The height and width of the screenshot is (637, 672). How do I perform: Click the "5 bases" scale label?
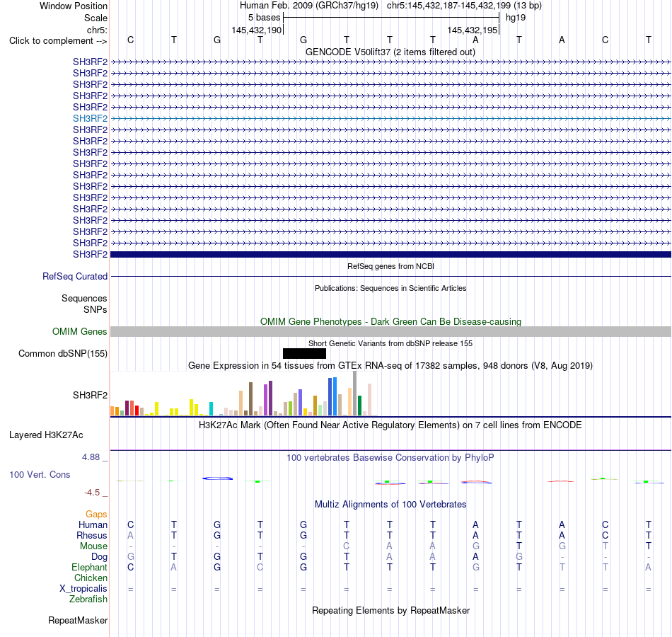pyautogui.click(x=264, y=18)
